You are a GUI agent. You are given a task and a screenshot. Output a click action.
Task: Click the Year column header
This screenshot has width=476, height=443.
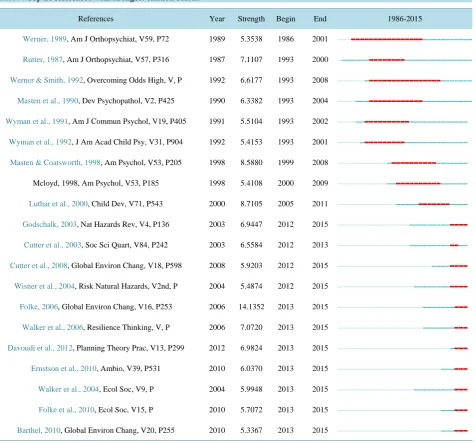pos(217,19)
